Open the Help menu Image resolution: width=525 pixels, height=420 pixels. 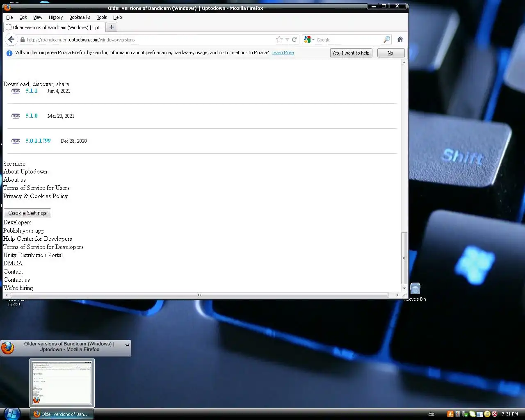click(118, 17)
